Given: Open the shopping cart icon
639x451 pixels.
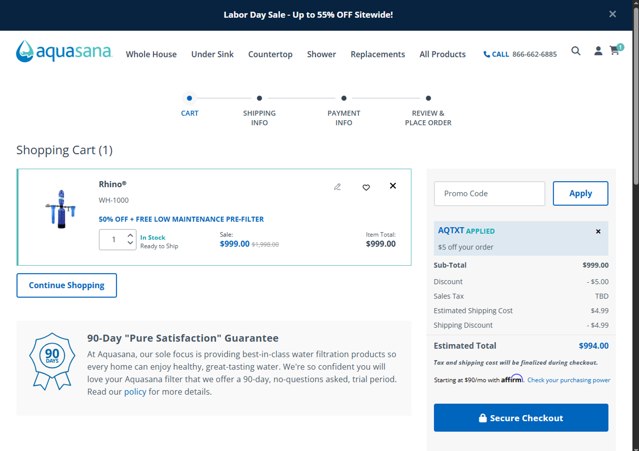Looking at the screenshot, I should click(616, 50).
